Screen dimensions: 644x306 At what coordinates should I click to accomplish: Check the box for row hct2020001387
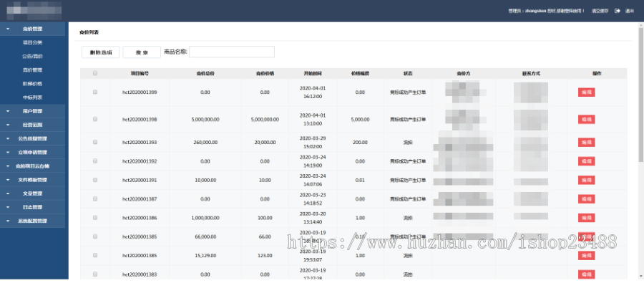tap(95, 199)
